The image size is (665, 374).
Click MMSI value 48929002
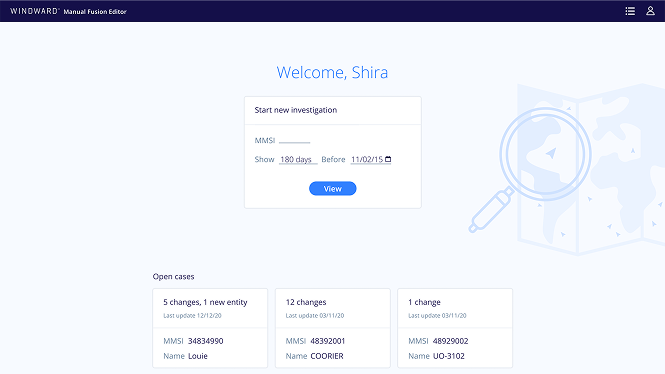[450, 341]
